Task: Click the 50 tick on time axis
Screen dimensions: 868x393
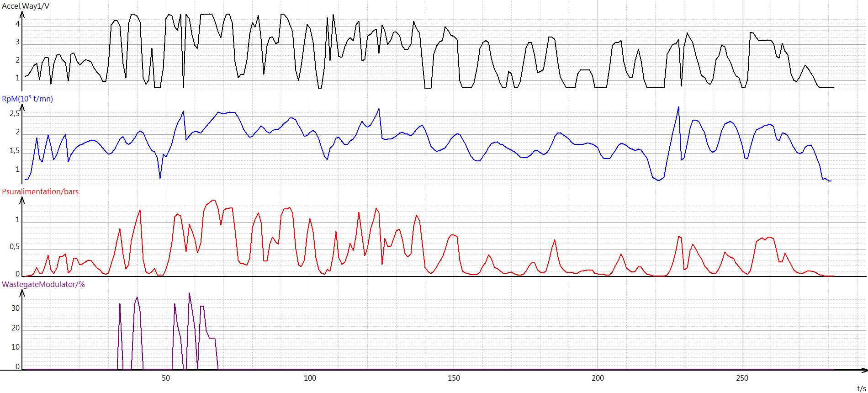Action: [x=166, y=378]
